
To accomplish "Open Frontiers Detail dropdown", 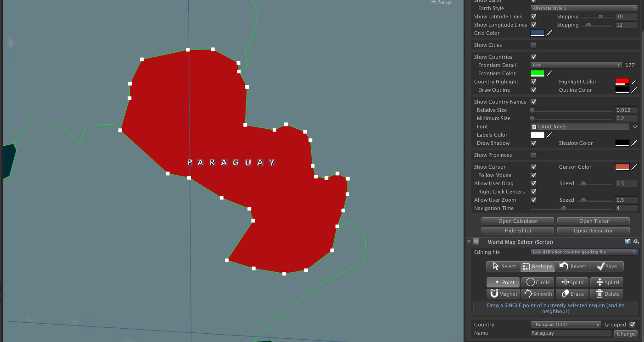I will pyautogui.click(x=576, y=65).
